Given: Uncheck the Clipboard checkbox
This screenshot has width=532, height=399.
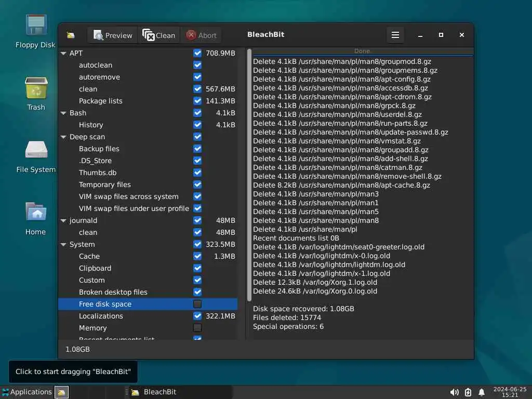Looking at the screenshot, I should click(197, 268).
